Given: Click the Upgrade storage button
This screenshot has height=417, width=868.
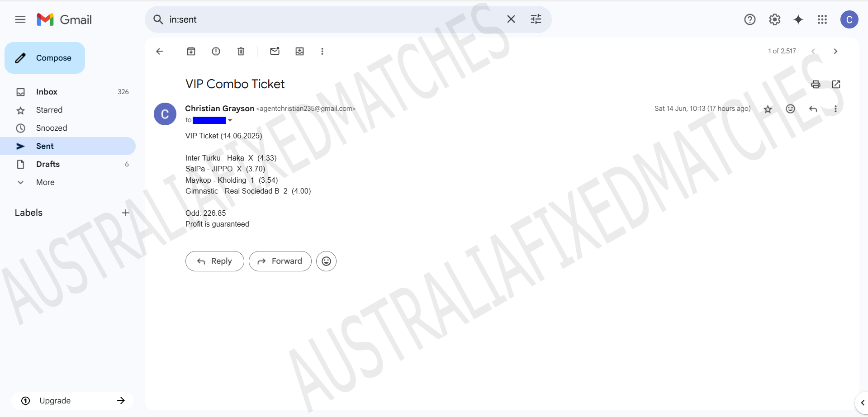Looking at the screenshot, I should tap(72, 401).
